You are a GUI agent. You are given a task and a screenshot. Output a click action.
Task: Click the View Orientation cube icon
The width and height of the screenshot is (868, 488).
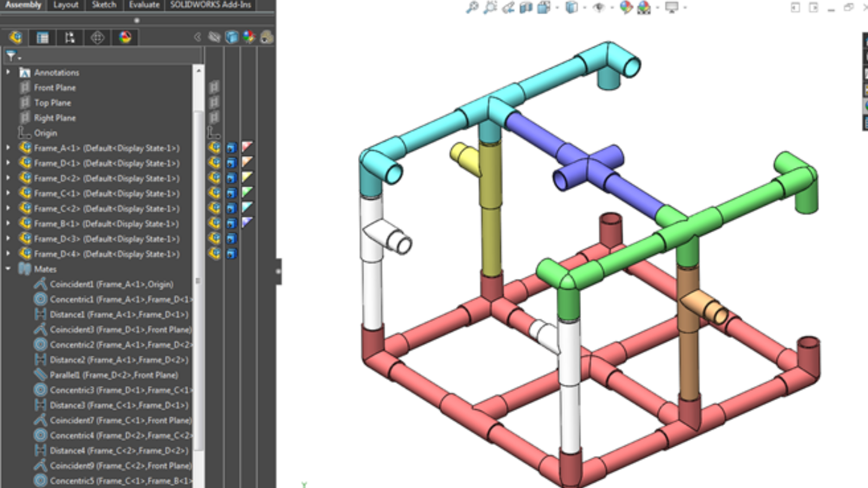click(x=543, y=7)
